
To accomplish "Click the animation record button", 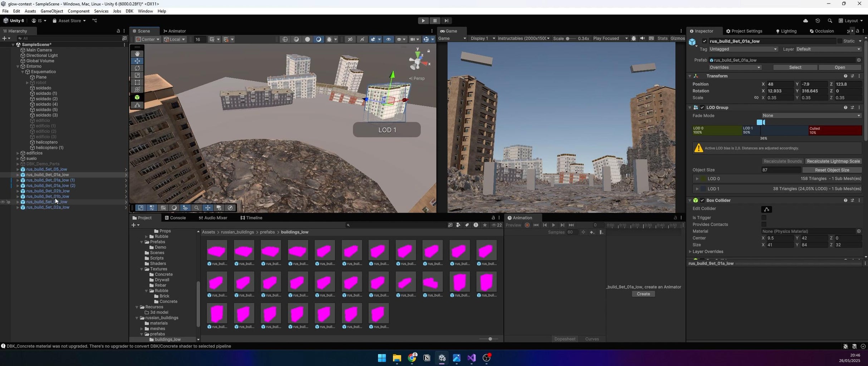I will (x=527, y=225).
